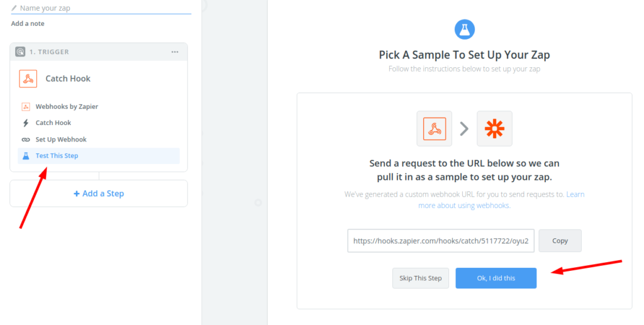
Task: Click the trigger step icon next to '1. TRIGGER'
Action: click(x=20, y=52)
